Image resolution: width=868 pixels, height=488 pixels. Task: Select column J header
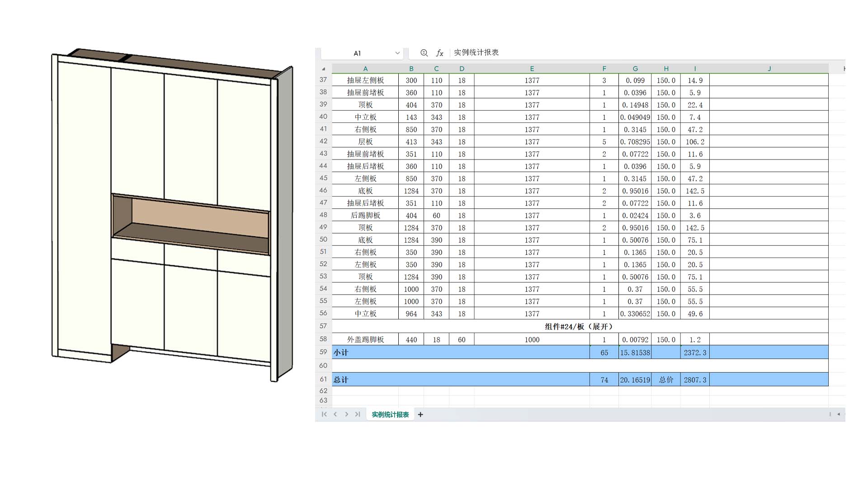[769, 69]
